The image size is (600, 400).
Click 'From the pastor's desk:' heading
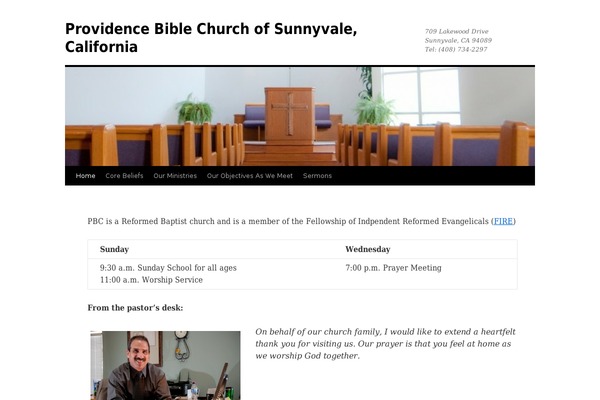[x=135, y=308]
